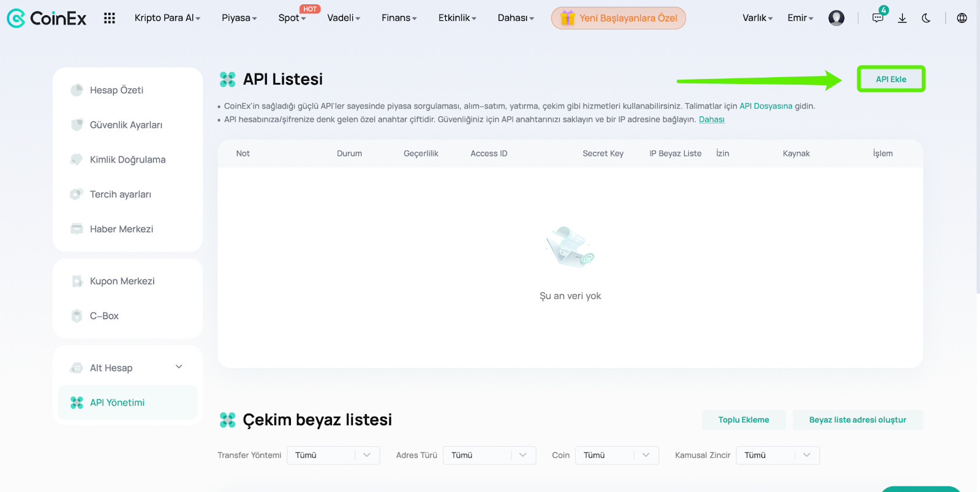Click the Güvenlik Ayarları shield icon

[77, 125]
